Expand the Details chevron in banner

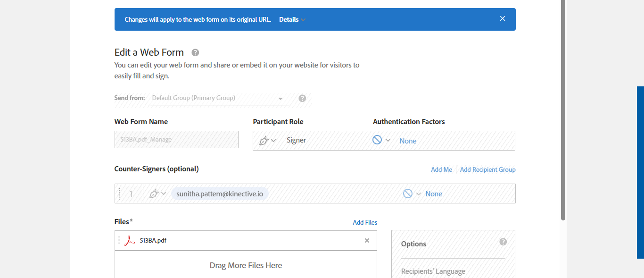[x=303, y=20]
